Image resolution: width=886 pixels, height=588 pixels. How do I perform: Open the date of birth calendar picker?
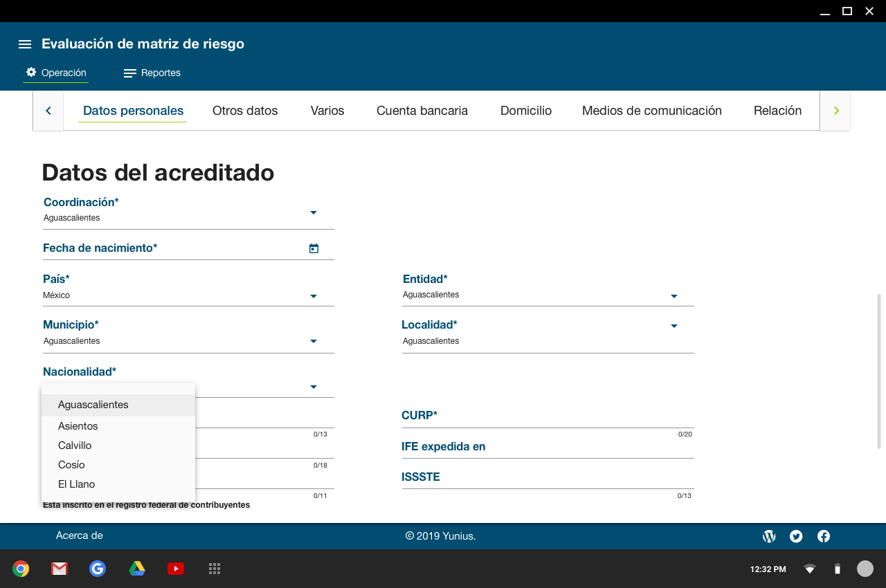pyautogui.click(x=314, y=248)
